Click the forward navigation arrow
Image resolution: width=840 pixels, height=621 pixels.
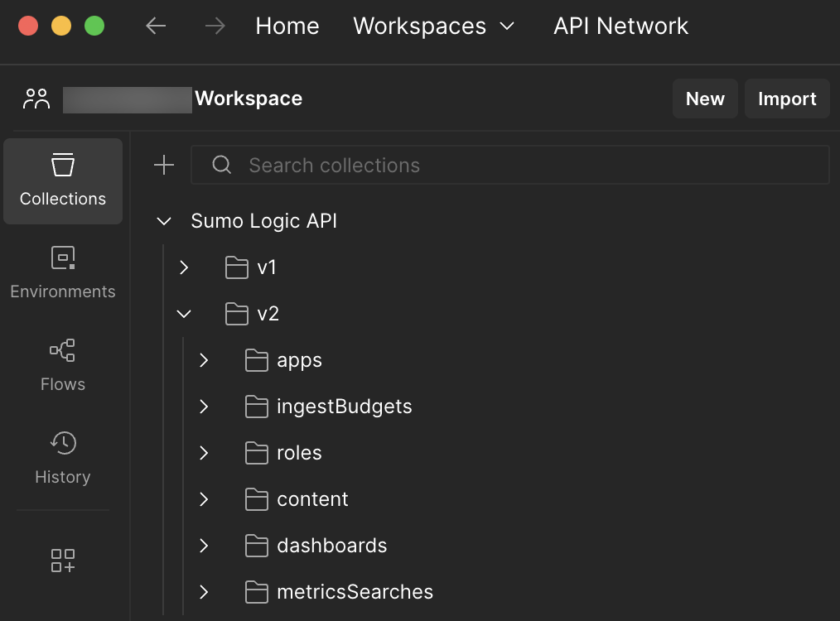pos(215,26)
